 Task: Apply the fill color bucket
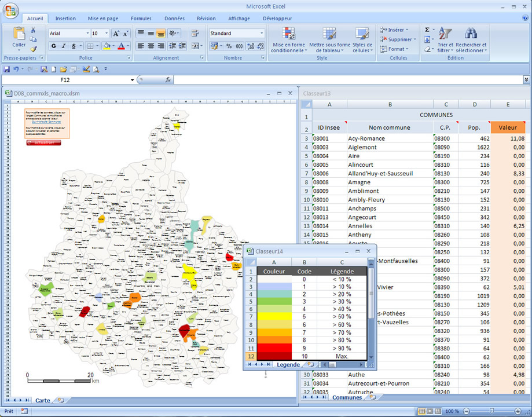click(107, 46)
